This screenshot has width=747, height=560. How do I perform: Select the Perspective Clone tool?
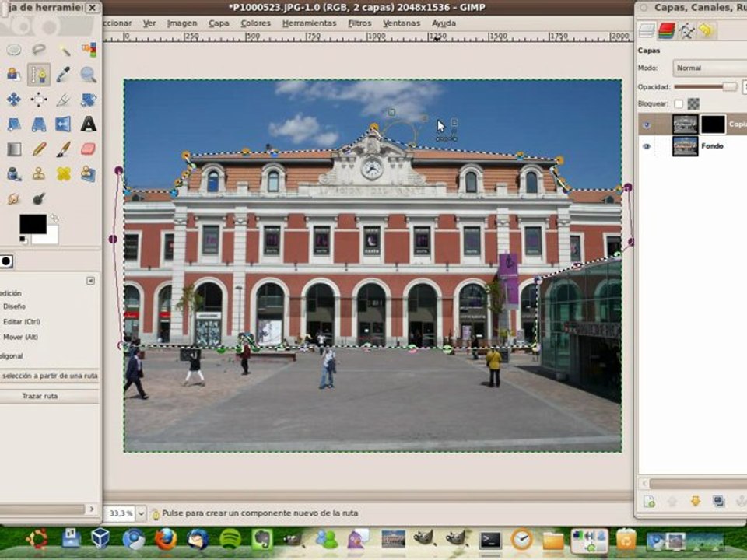point(88,173)
